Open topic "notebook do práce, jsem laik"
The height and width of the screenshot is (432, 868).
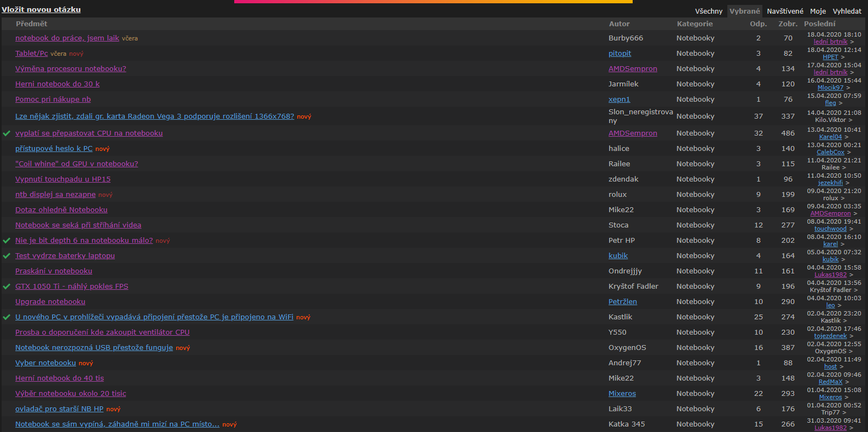tap(67, 38)
